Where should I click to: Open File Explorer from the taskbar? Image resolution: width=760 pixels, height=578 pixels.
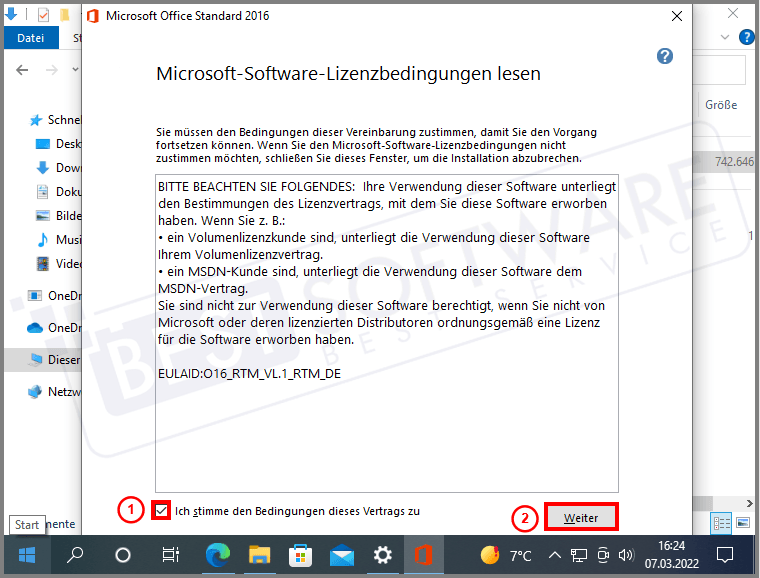(259, 555)
